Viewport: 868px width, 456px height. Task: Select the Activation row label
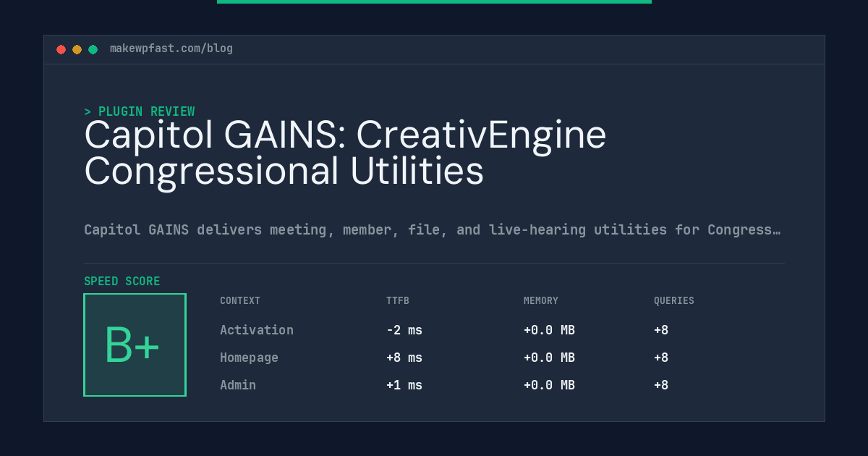click(257, 330)
